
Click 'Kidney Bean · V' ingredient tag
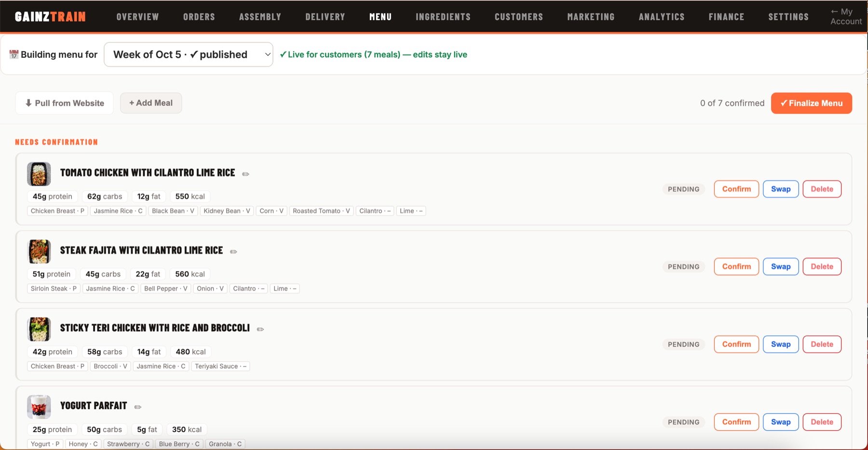coord(227,211)
